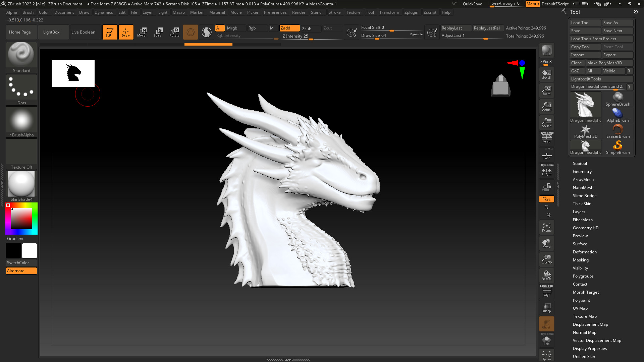This screenshot has width=644, height=362.
Task: Click the Frame mesh icon
Action: point(546,227)
